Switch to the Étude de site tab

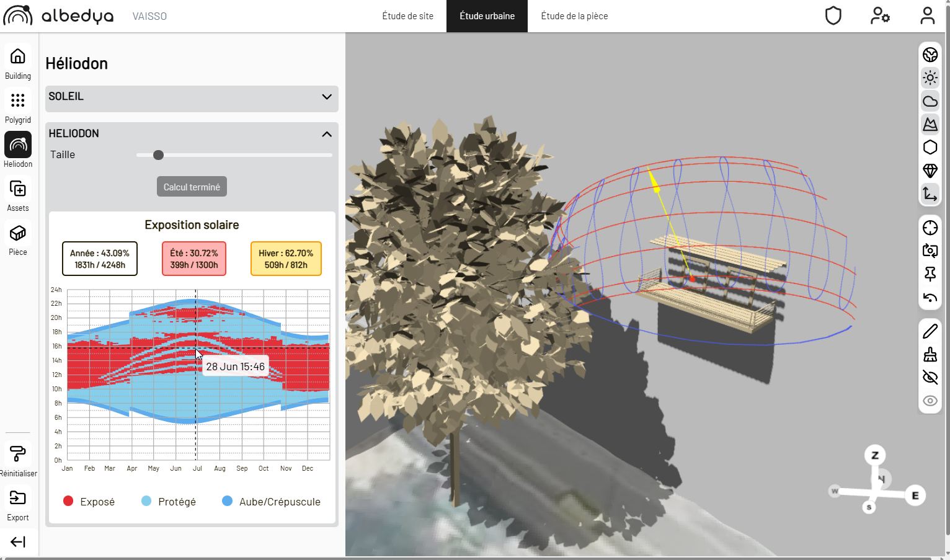point(407,16)
